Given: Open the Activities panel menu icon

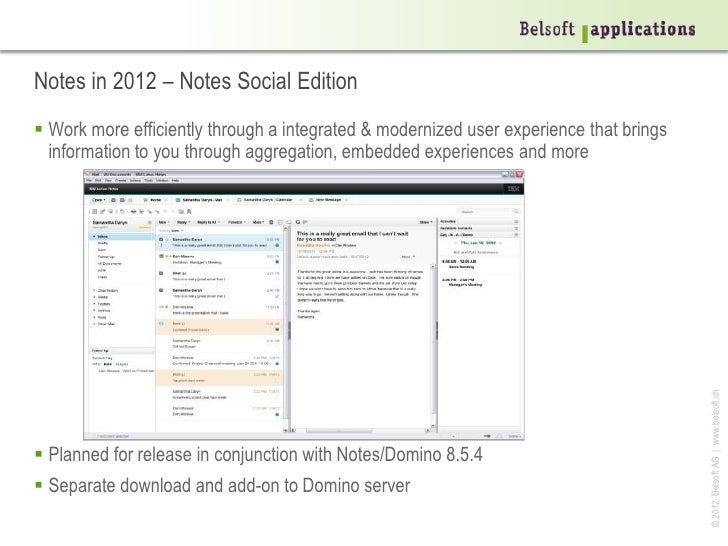Looking at the screenshot, I should point(516,221).
